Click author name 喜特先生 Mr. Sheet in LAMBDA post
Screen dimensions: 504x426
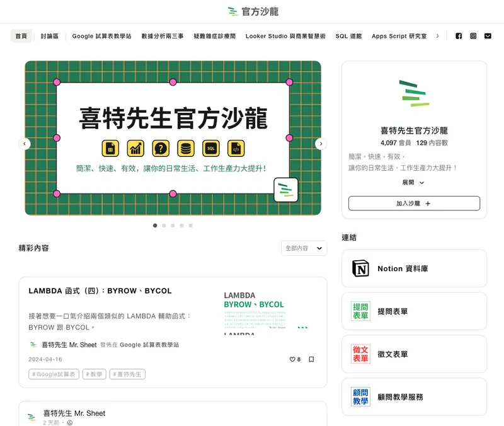click(69, 345)
